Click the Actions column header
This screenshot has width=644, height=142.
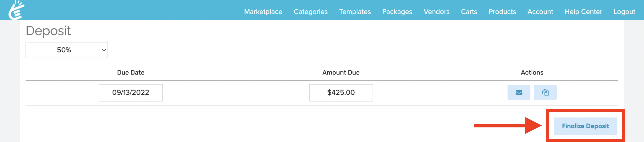[532, 73]
